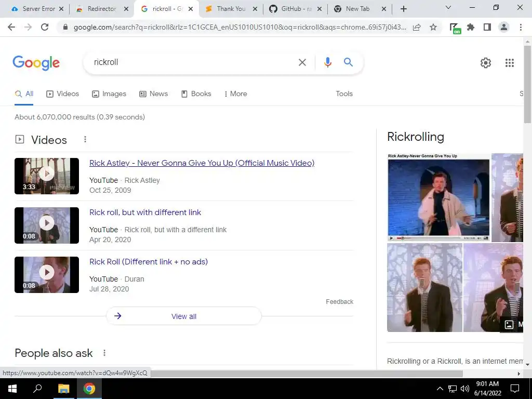Screen dimensions: 532x399
Task: Select the All results filter
Action: [x=24, y=94]
